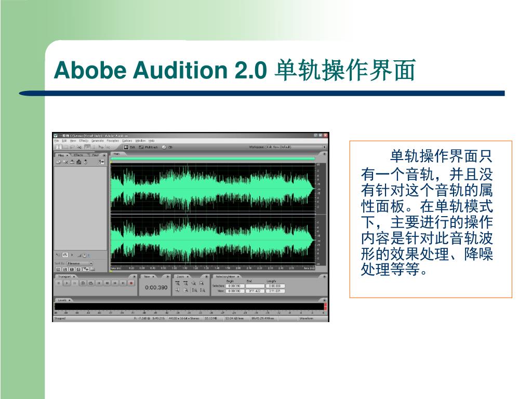Open the Main panel options menu arrow
This screenshot has width=532, height=399.
pyautogui.click(x=324, y=154)
